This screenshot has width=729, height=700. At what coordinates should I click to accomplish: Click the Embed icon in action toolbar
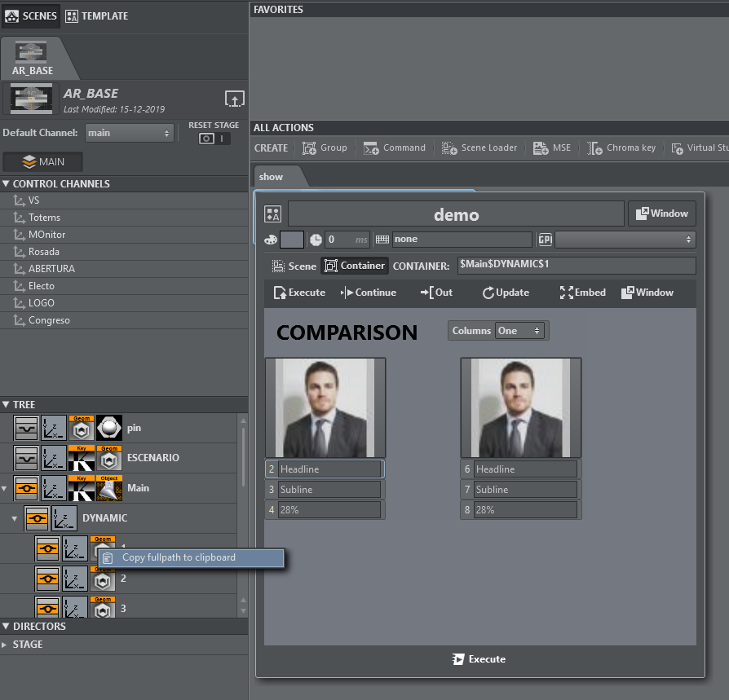point(566,293)
